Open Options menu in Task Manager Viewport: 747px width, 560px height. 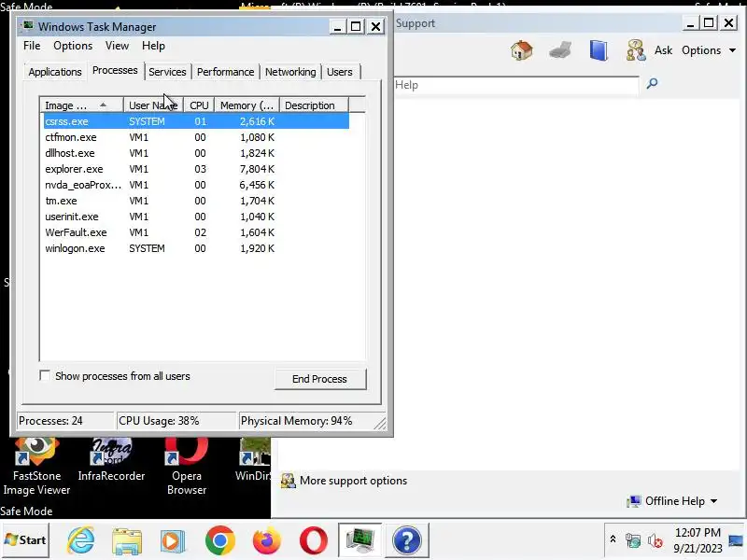(x=73, y=46)
